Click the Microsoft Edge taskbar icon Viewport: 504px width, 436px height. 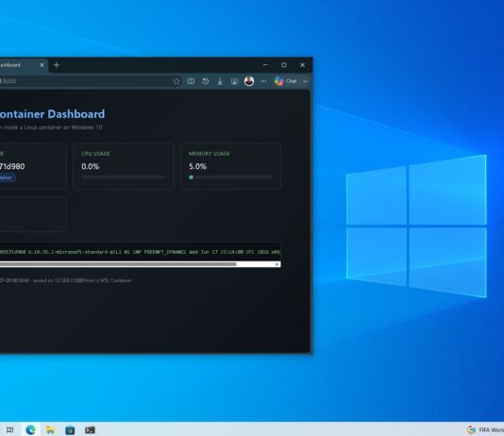(x=30, y=429)
